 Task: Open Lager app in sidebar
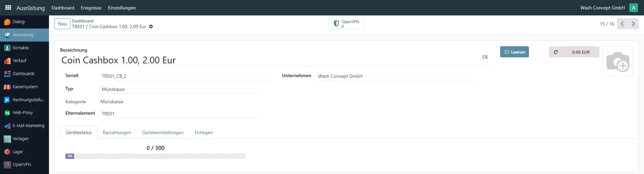point(24,152)
